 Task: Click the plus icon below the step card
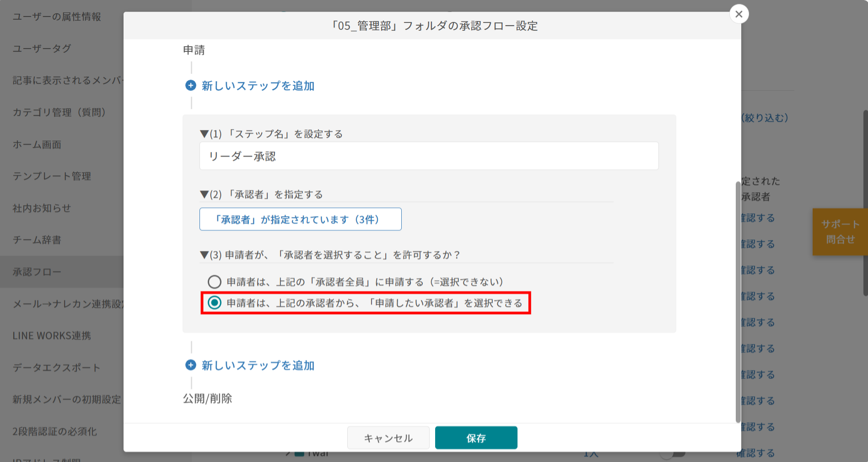[x=190, y=365]
